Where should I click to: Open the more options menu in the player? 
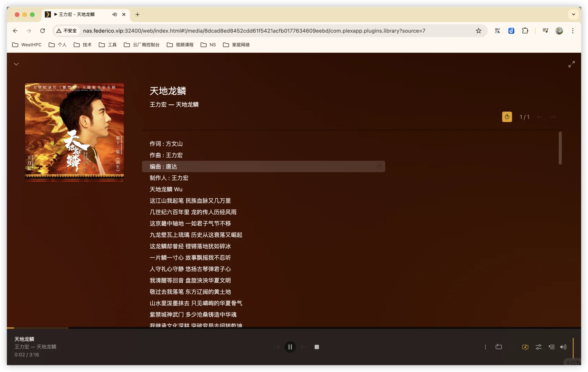pos(485,347)
